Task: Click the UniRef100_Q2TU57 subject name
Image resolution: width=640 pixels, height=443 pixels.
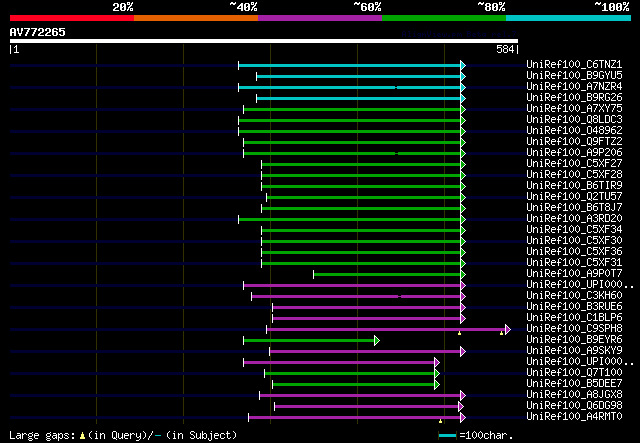Action: click(574, 196)
